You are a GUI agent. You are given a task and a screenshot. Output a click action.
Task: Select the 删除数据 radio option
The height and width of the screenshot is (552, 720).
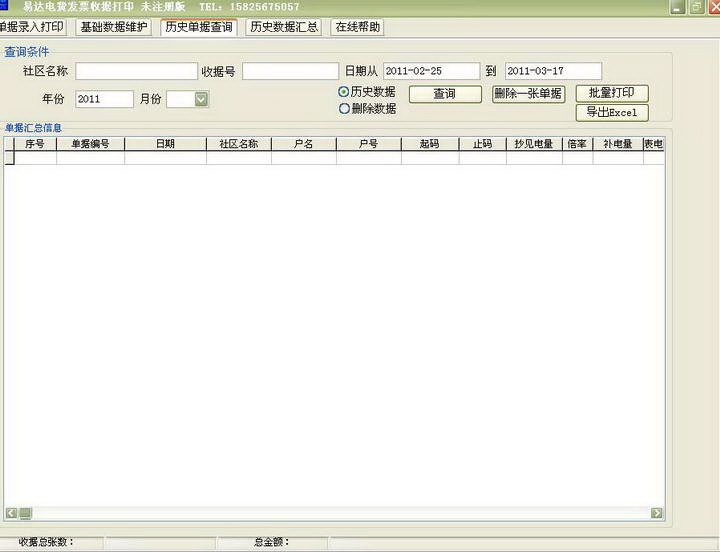344,109
